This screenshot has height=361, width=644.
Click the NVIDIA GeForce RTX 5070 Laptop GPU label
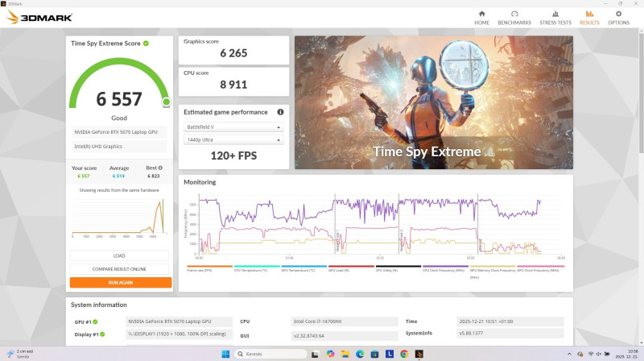point(119,132)
